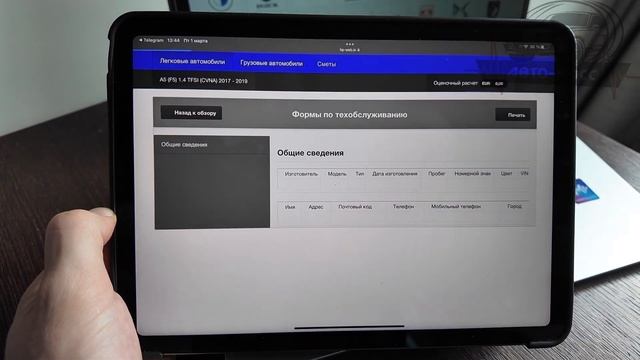Tap the battery and Wi-Fi status icons

click(x=533, y=47)
